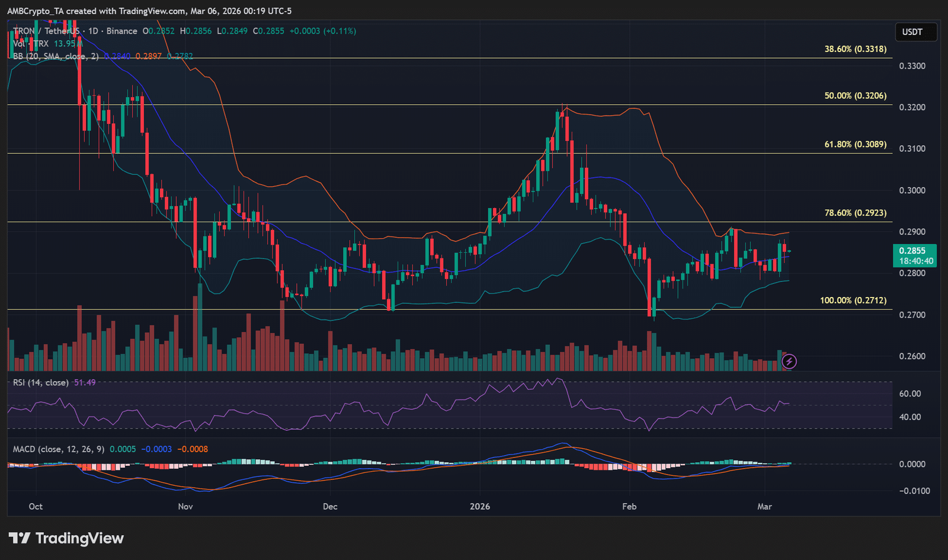948x560 pixels.
Task: Select the BB (20, SMA, close, 2) legend
Action: tap(56, 56)
